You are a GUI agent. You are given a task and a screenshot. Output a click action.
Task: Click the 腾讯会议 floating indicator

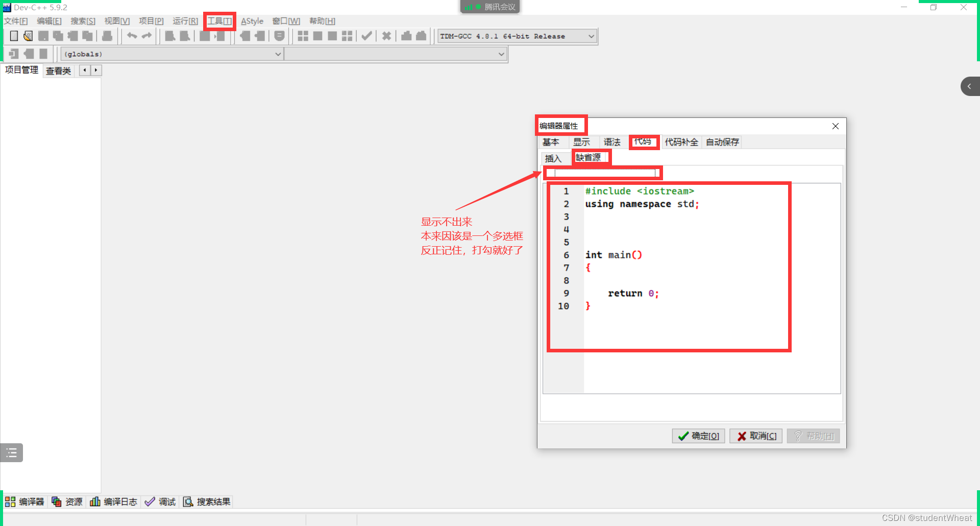[490, 7]
